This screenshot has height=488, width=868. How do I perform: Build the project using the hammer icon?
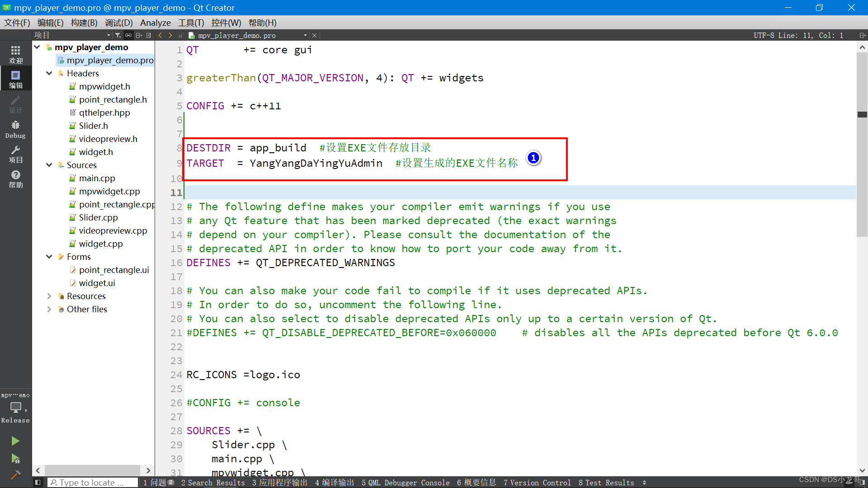pos(15,475)
